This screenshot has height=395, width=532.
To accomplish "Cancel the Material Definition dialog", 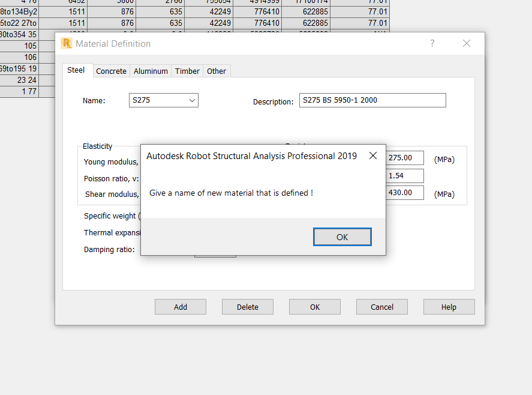I will (x=381, y=307).
